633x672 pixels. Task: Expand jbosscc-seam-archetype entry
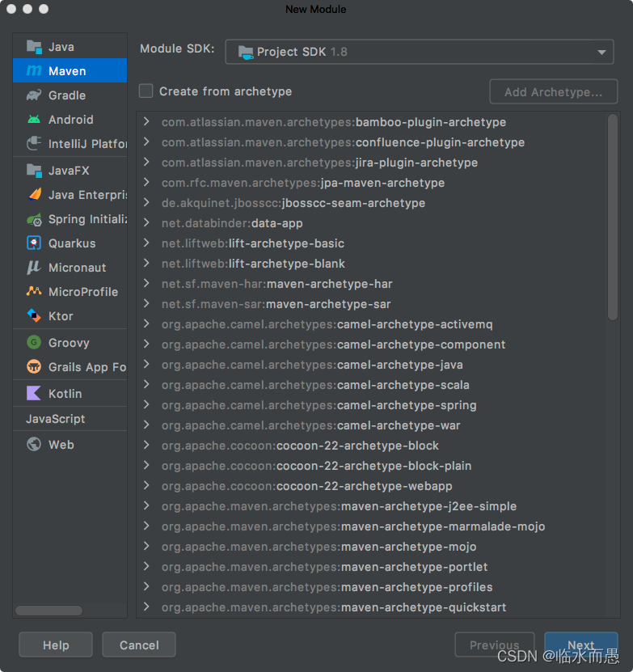click(x=147, y=202)
